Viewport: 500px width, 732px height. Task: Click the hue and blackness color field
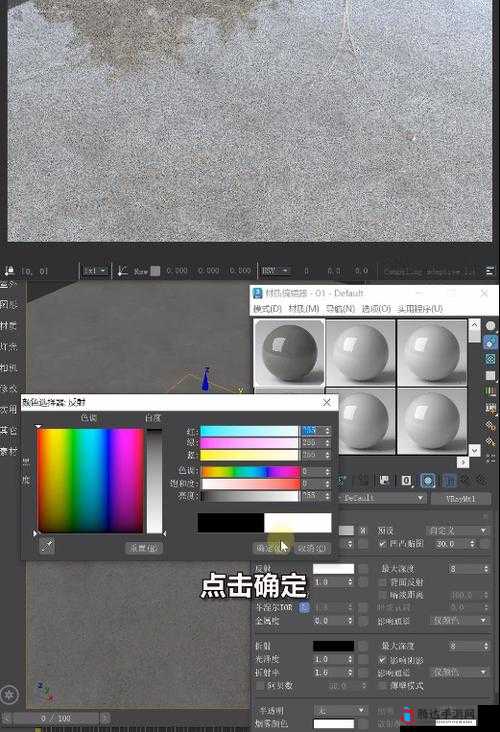tap(91, 481)
